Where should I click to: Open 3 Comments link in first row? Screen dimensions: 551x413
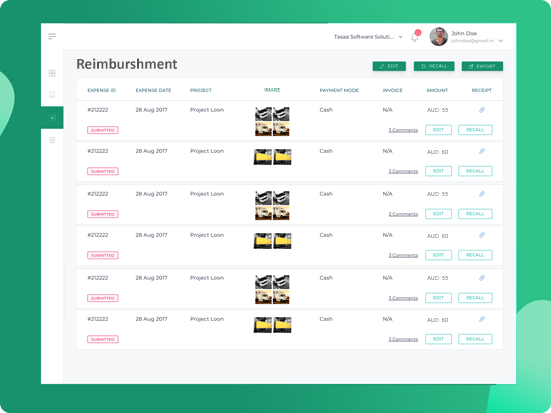(x=403, y=130)
